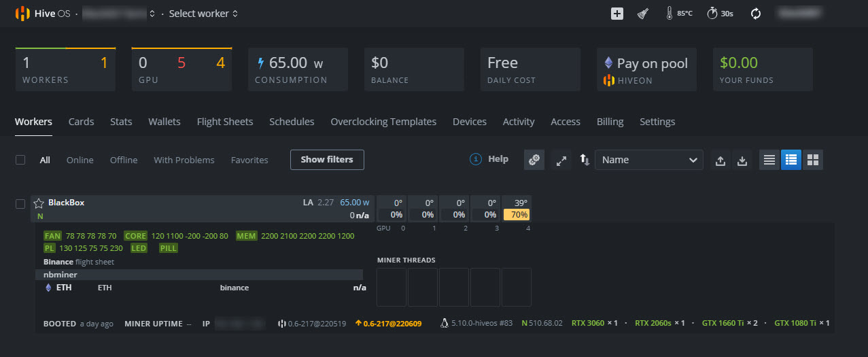Click the Hive OS logo icon
Screen dimensions: 868x357
click(22, 14)
